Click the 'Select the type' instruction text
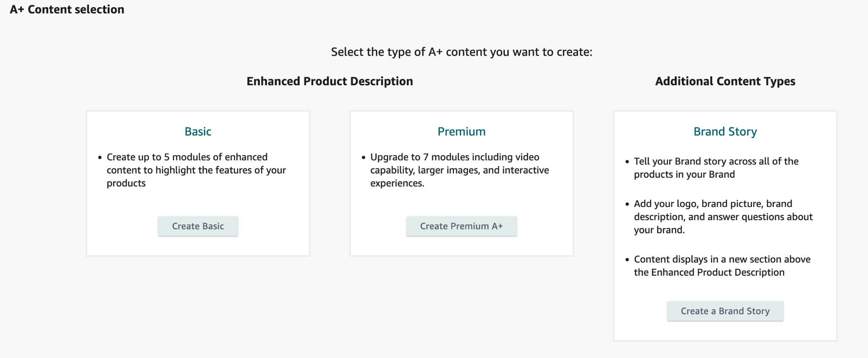 click(462, 52)
